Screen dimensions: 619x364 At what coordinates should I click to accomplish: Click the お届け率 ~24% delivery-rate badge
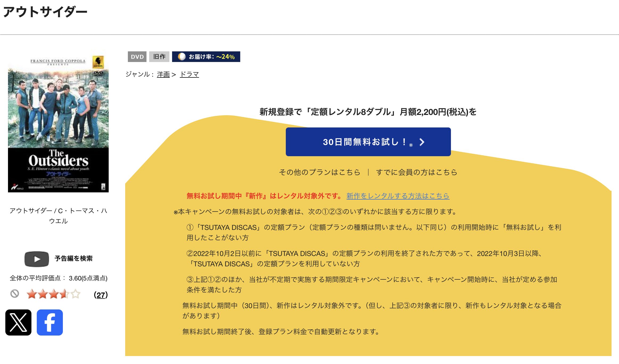[x=206, y=57]
